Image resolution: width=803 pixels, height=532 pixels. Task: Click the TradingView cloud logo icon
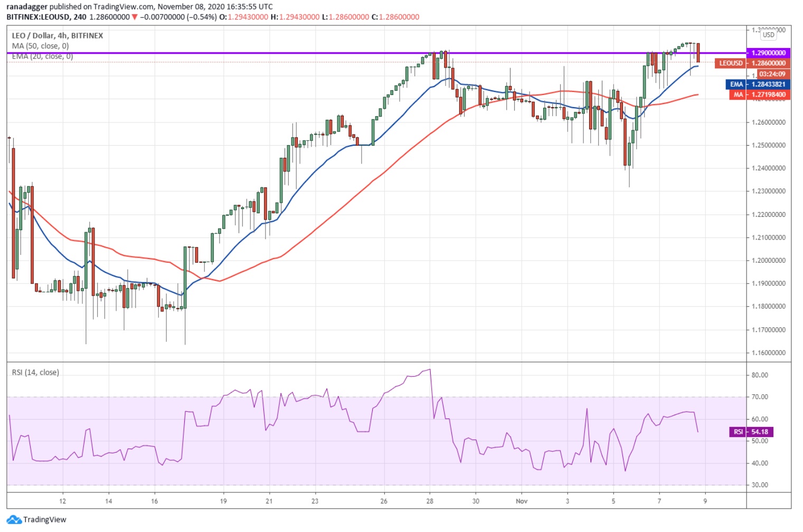point(14,519)
